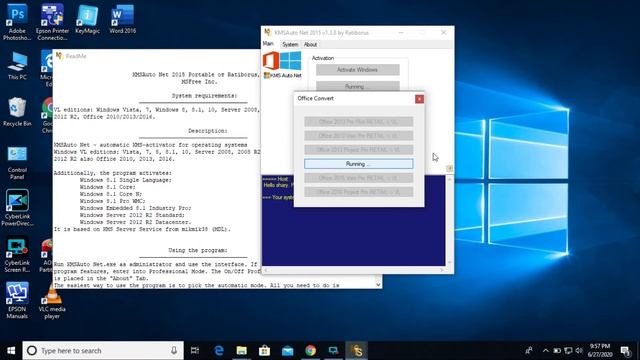Screen dimensions: 640x360
Task: Click the ReadMe window scroll-down arrow
Action: point(378,284)
